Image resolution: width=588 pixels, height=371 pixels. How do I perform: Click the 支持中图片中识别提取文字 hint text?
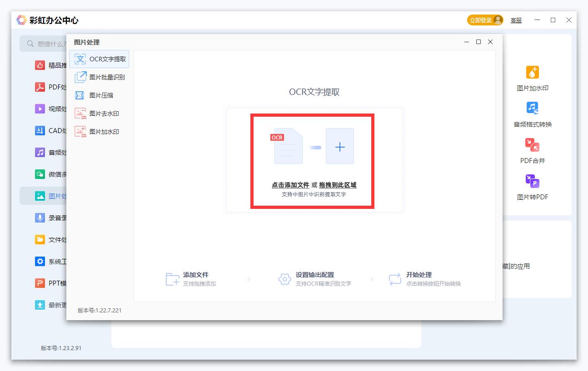tap(314, 194)
